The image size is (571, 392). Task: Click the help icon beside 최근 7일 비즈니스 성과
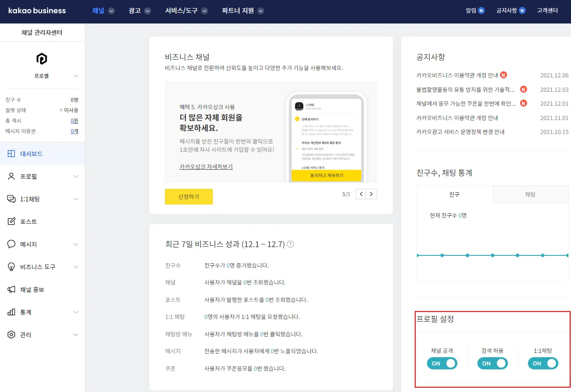pos(290,244)
